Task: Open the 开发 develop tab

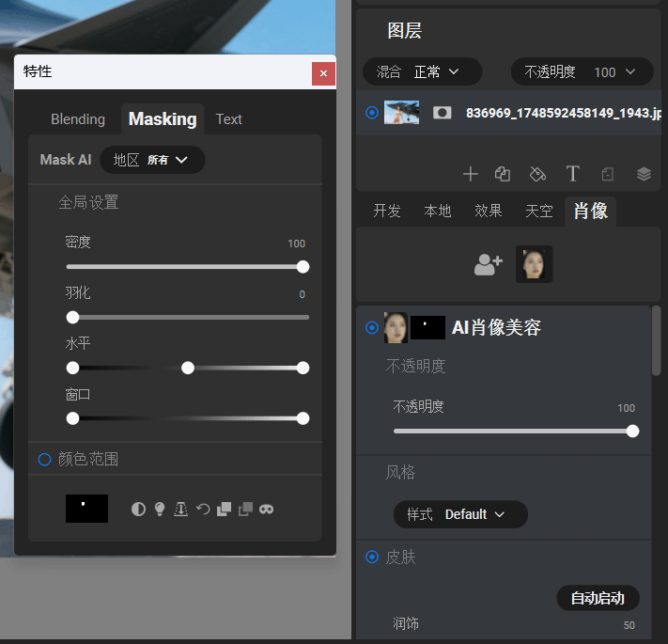Action: (x=387, y=211)
